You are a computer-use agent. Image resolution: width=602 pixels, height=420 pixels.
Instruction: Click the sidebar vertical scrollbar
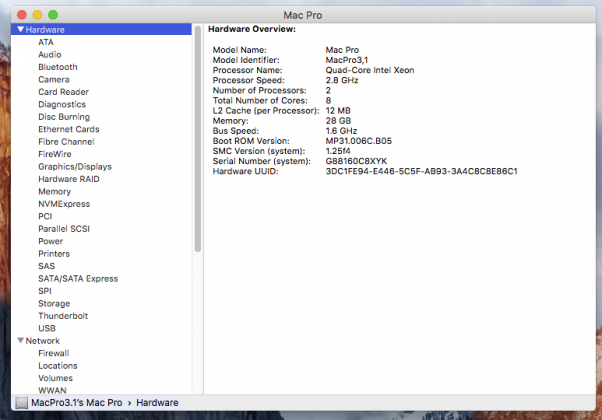click(198, 139)
